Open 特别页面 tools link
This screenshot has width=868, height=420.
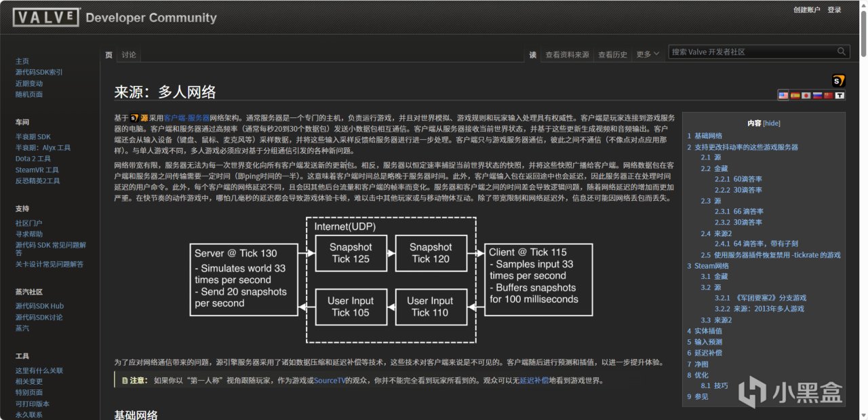click(29, 392)
